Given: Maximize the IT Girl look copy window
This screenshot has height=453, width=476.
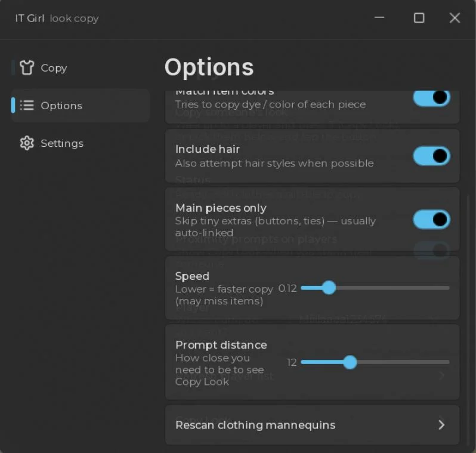Looking at the screenshot, I should (x=419, y=18).
